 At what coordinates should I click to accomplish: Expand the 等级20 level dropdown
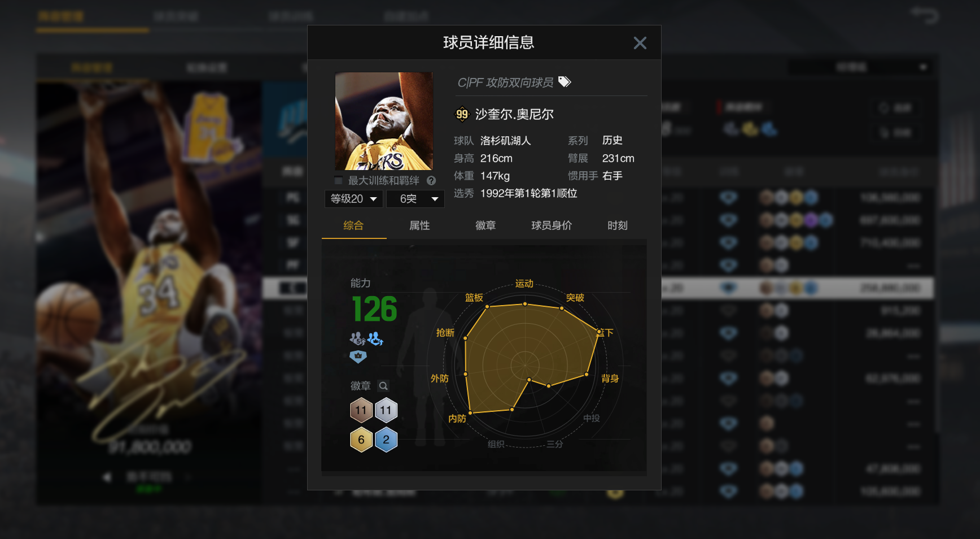pos(354,199)
